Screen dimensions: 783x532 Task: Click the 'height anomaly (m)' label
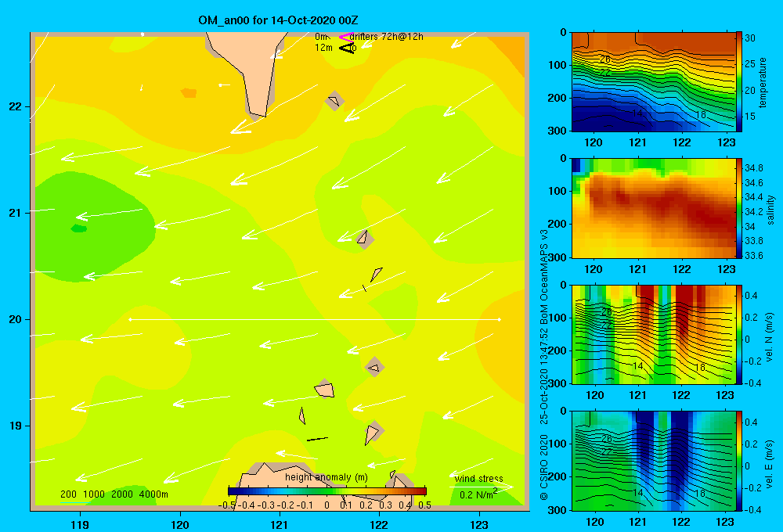326,477
